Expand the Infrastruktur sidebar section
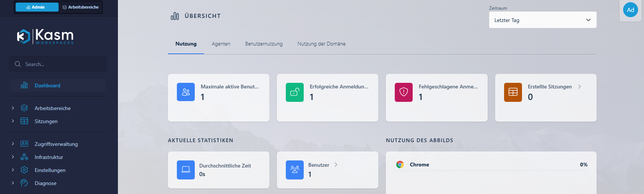The width and height of the screenshot is (644, 194). click(49, 157)
